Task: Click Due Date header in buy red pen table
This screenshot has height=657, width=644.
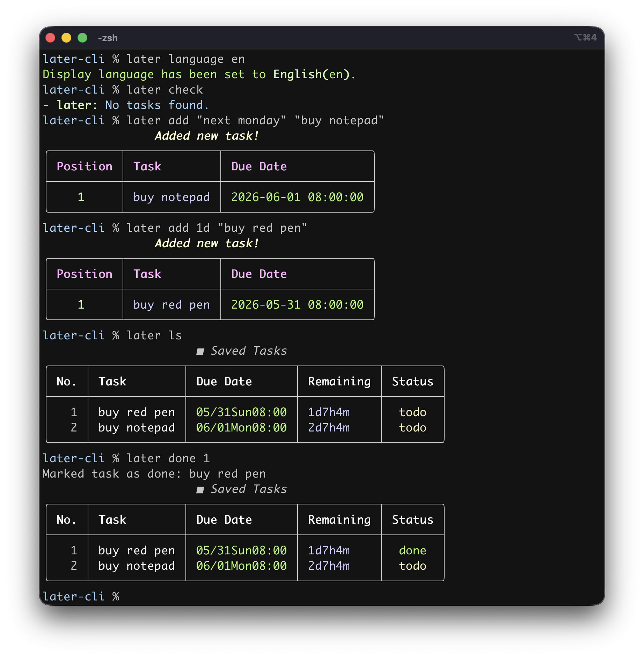Action: [x=259, y=274]
